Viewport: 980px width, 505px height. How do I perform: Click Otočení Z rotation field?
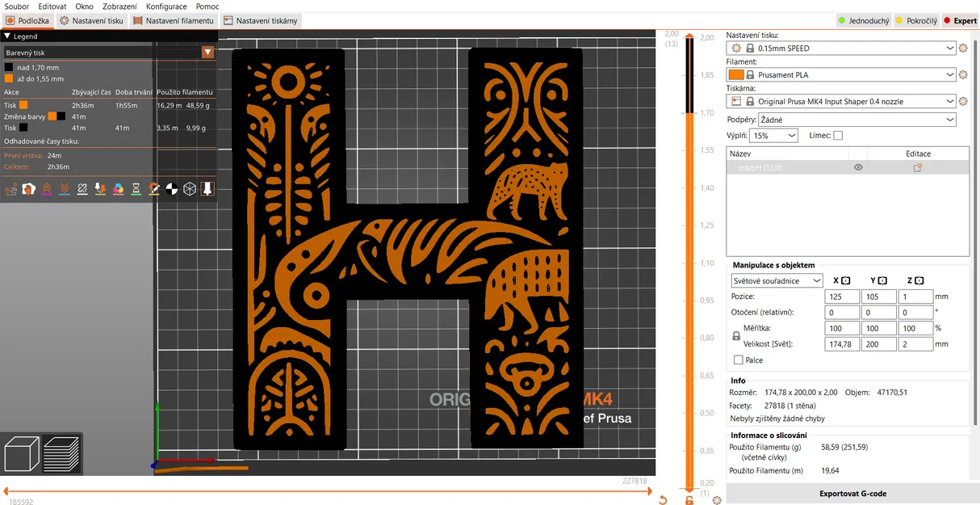[915, 312]
